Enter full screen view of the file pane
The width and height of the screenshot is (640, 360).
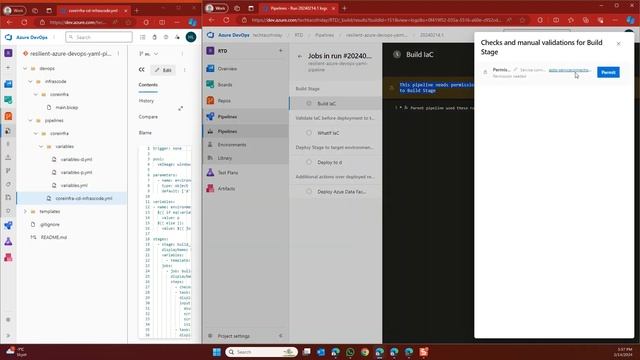180,108
